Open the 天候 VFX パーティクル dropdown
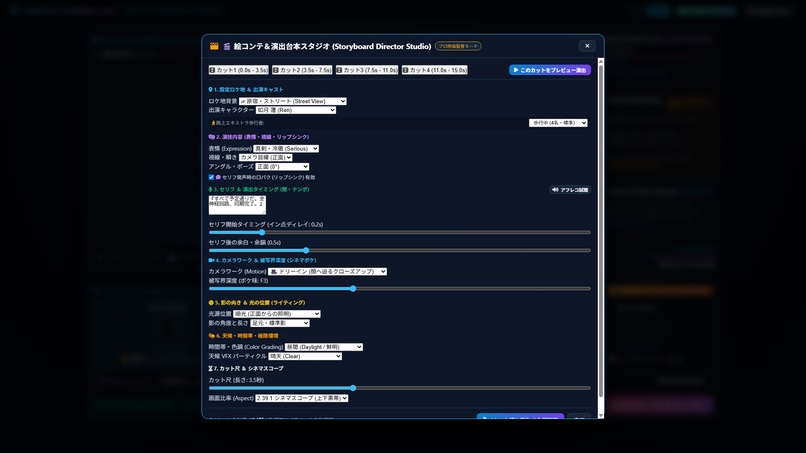Viewport: 806px width, 453px height. point(305,356)
